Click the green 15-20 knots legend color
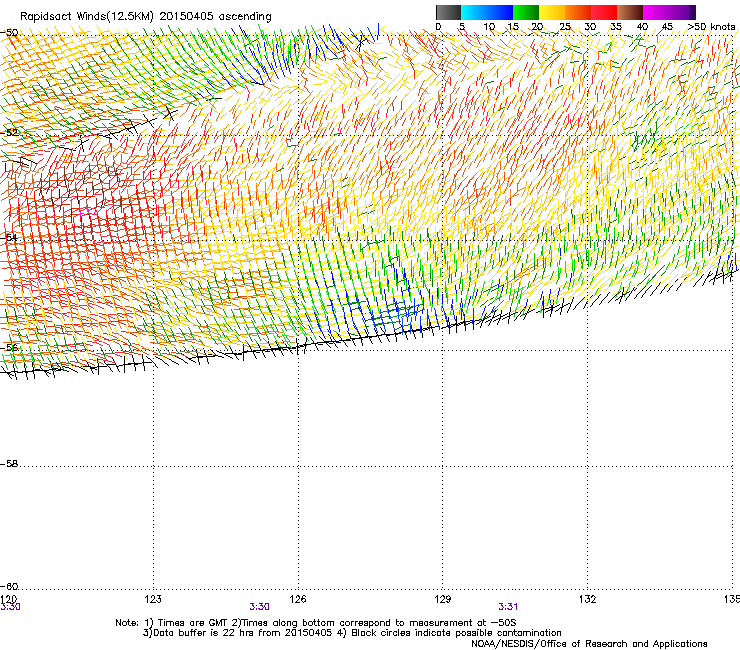 [526, 12]
